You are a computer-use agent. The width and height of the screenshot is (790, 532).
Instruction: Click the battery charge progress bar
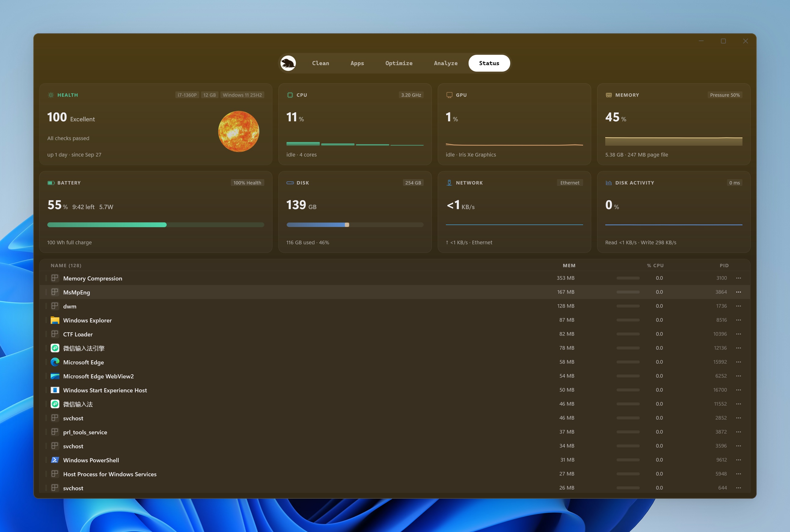coord(156,225)
